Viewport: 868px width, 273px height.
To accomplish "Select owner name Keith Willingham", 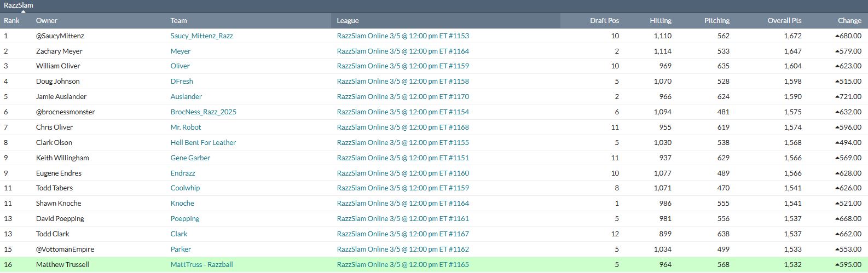I will [x=62, y=158].
